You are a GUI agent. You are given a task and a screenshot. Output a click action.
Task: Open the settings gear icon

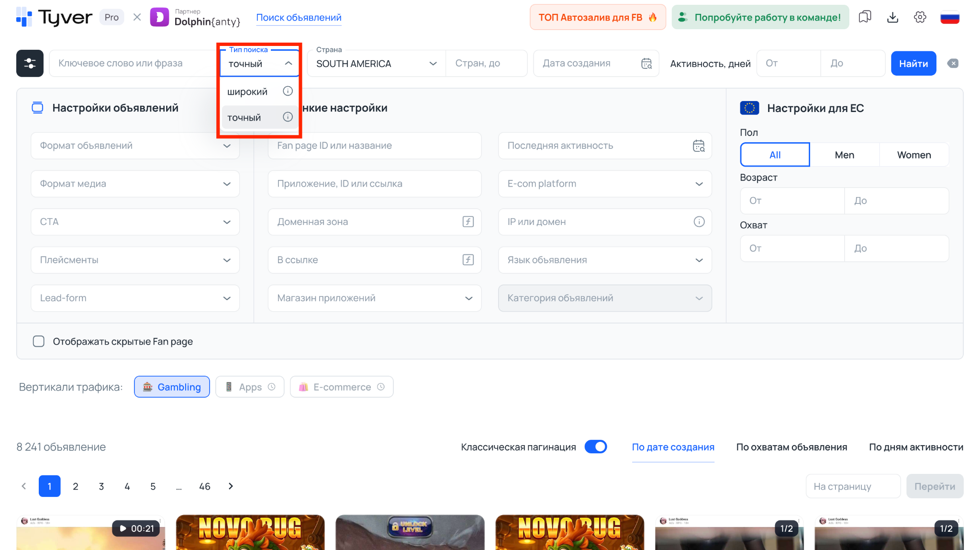[920, 17]
